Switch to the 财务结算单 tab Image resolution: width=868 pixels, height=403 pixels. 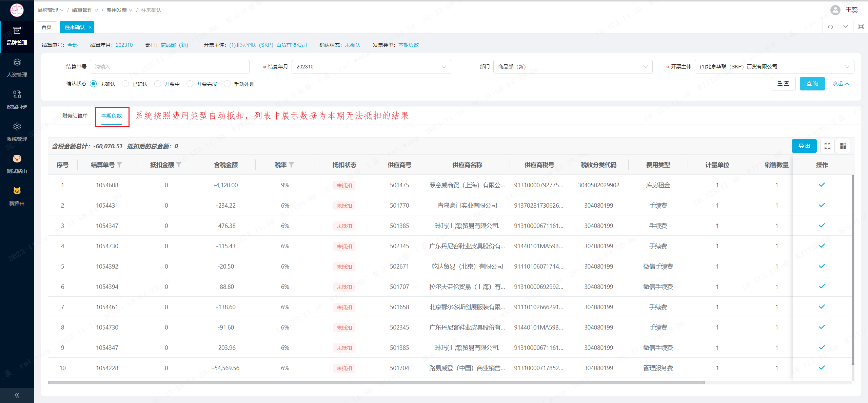point(75,116)
